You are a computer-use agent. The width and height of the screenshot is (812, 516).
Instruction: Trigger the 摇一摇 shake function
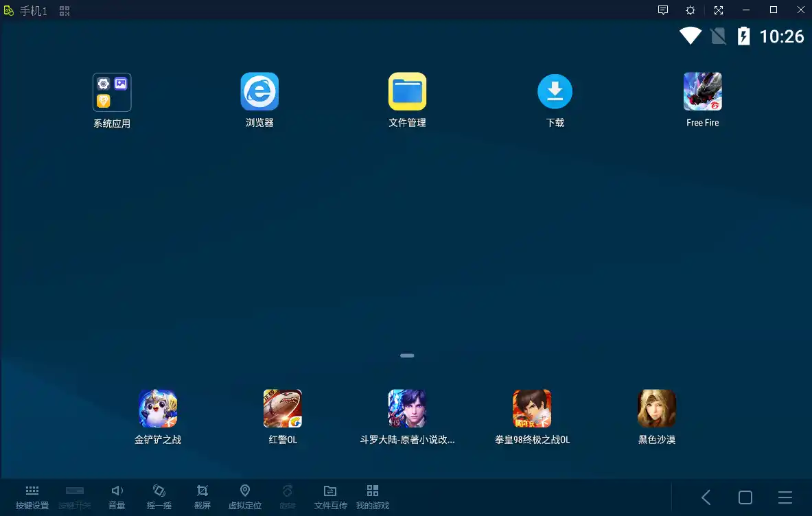pyautogui.click(x=159, y=495)
